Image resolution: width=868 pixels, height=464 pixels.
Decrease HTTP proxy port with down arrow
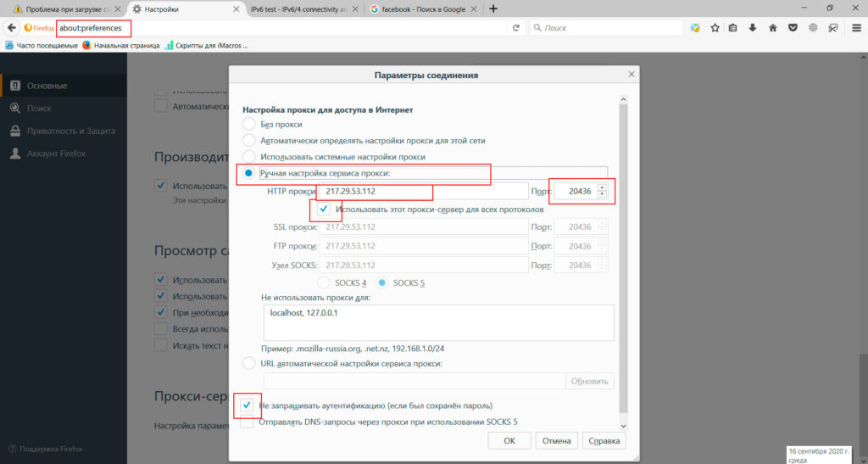pyautogui.click(x=602, y=195)
